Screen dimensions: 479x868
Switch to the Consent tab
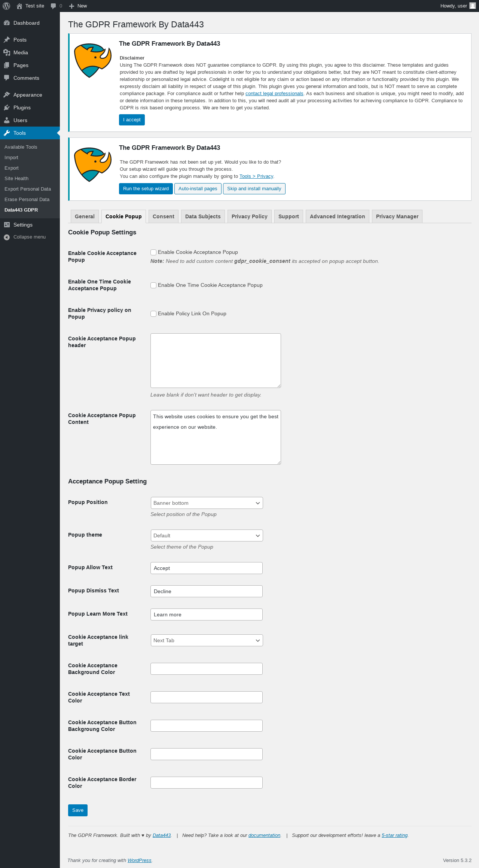[164, 216]
